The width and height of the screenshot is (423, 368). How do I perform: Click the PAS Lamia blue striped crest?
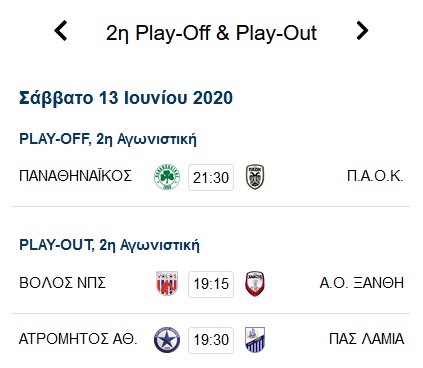(255, 340)
